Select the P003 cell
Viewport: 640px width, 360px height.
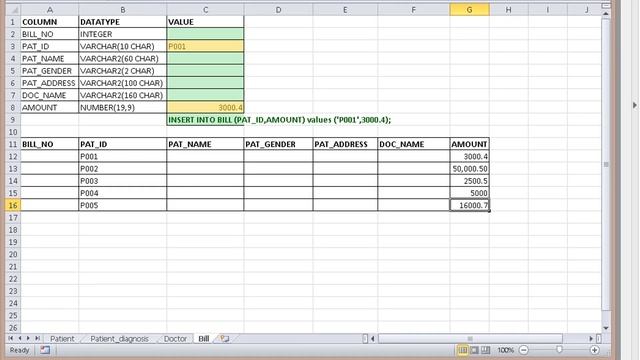(x=122, y=181)
